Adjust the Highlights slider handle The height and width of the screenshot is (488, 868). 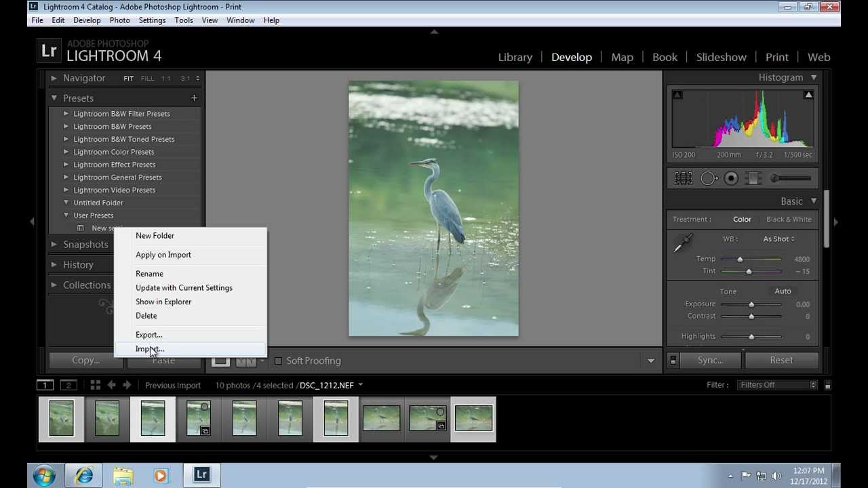(x=751, y=337)
